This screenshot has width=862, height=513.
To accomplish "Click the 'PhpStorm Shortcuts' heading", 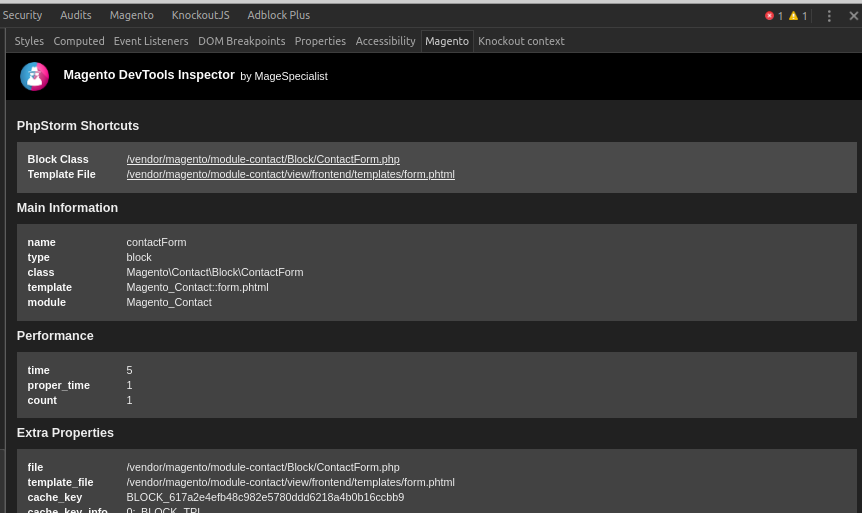I will tap(78, 126).
